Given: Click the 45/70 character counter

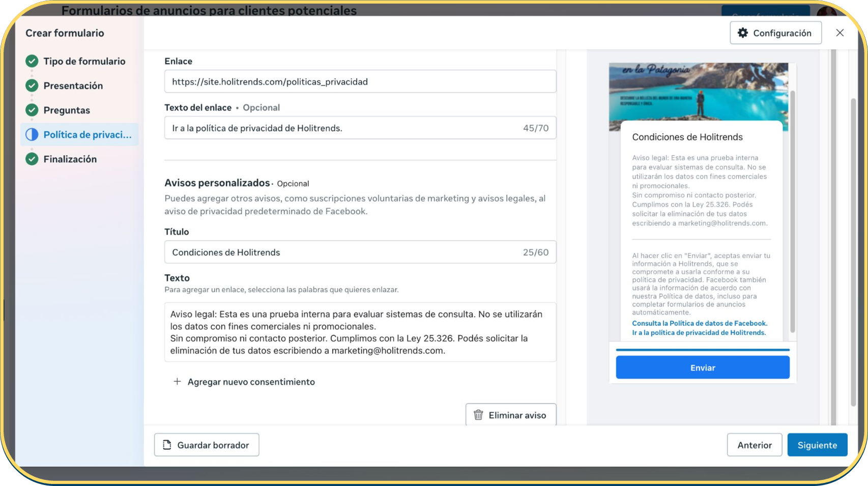Looking at the screenshot, I should pos(536,128).
